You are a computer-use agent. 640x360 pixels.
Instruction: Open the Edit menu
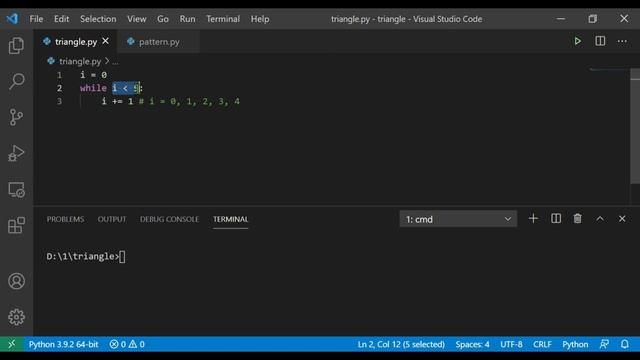61,19
